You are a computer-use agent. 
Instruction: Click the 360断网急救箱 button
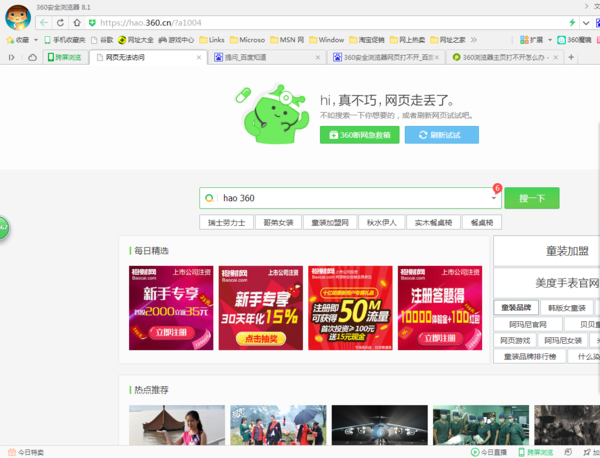(x=360, y=135)
